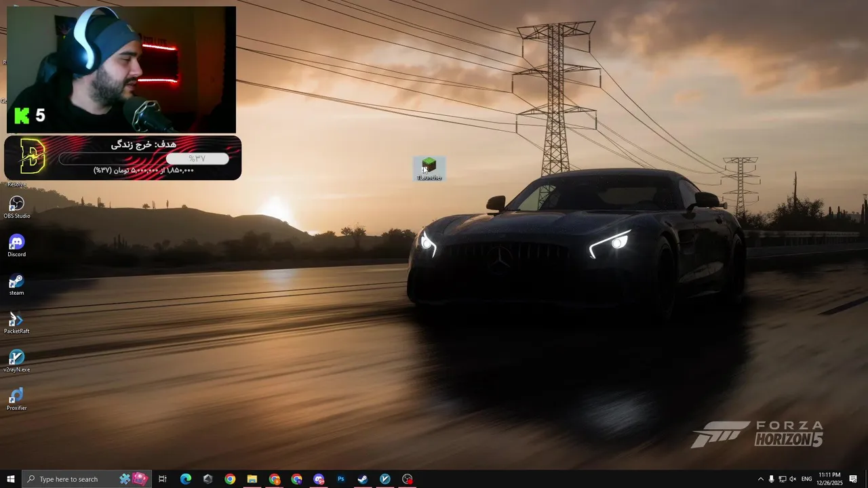Open the gray hexagon app on taskbar
This screenshot has height=488, width=868.
208,479
